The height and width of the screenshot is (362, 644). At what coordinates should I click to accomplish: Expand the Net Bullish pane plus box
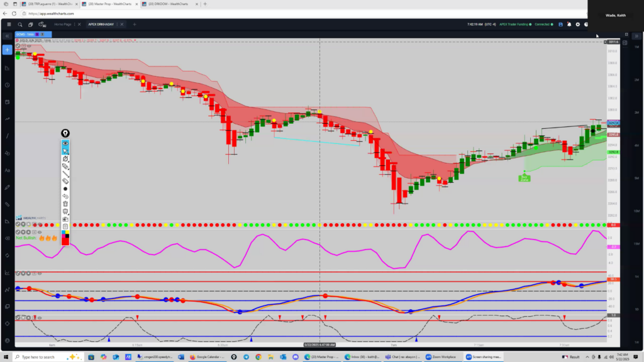35,233
